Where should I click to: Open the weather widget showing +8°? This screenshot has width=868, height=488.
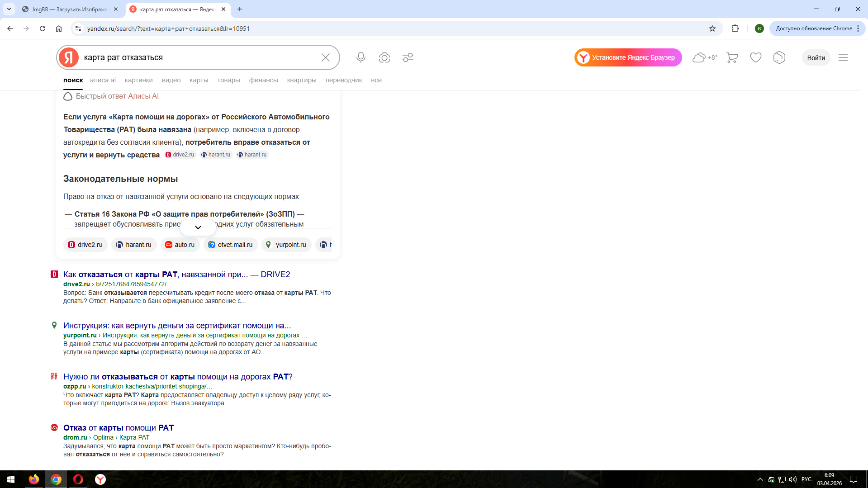705,57
